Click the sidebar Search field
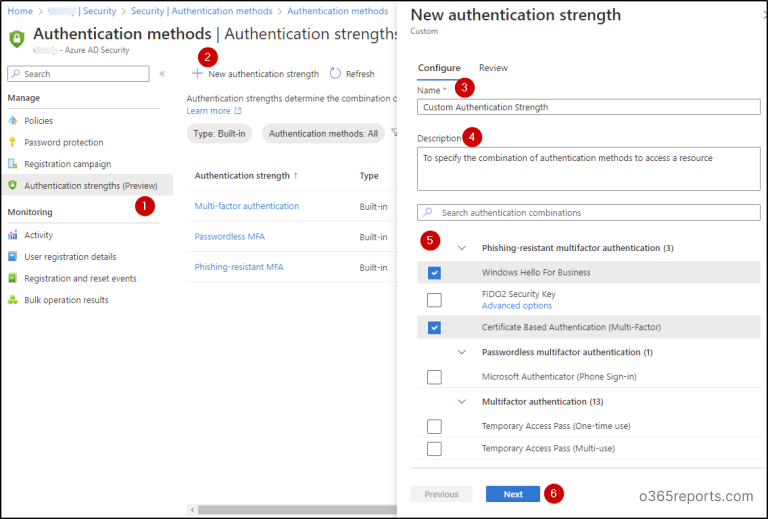Viewport: 768px width, 519px height. pyautogui.click(x=78, y=74)
